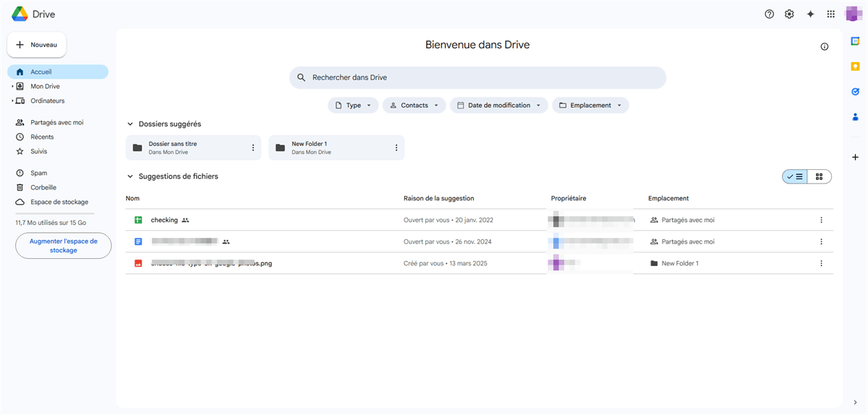The height and width of the screenshot is (415, 868).
Task: Open the settings gear icon
Action: click(790, 14)
